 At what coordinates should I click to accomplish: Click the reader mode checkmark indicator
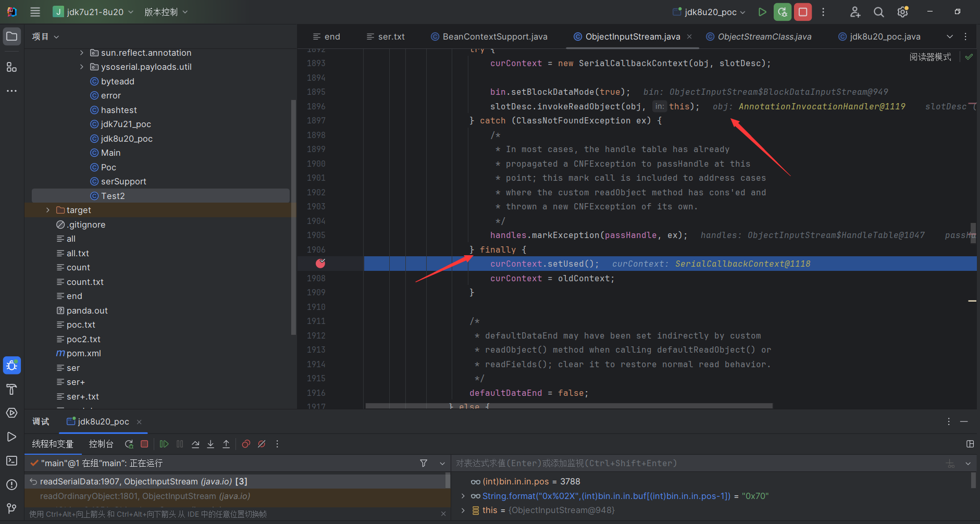pyautogui.click(x=969, y=57)
